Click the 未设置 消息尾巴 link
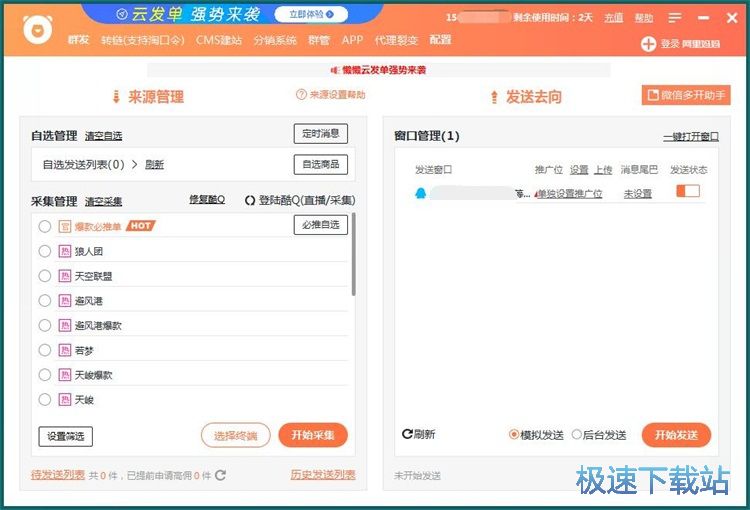750x510 pixels. [638, 194]
